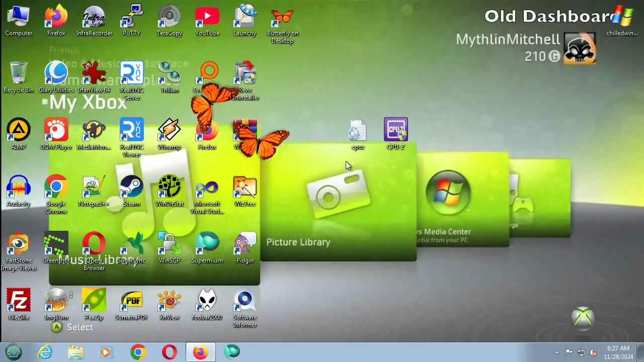
Task: Select the Google Chrome desktop icon
Action: [x=56, y=195]
